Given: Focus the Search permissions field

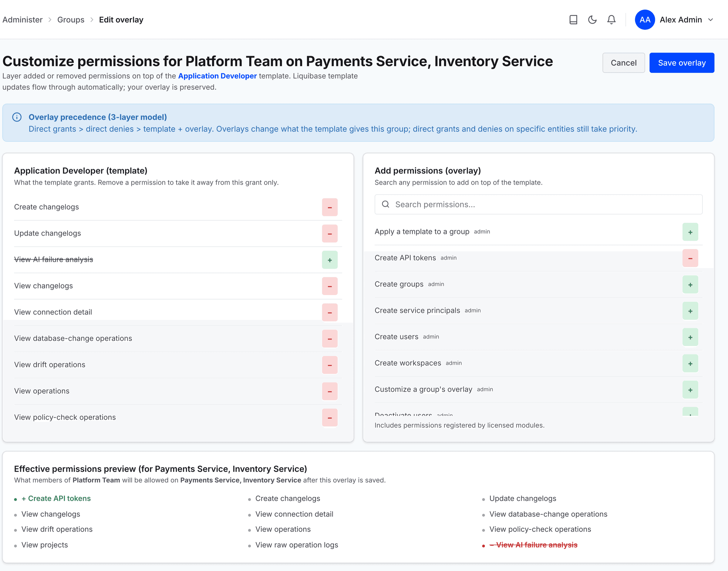Looking at the screenshot, I should coord(538,204).
